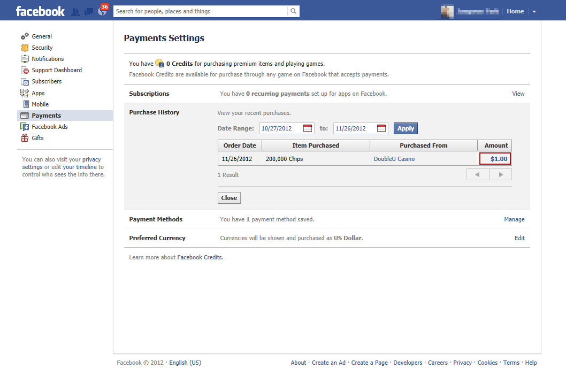Click the $1.00 amount link
Screen dimensions: 566x392
(499, 159)
